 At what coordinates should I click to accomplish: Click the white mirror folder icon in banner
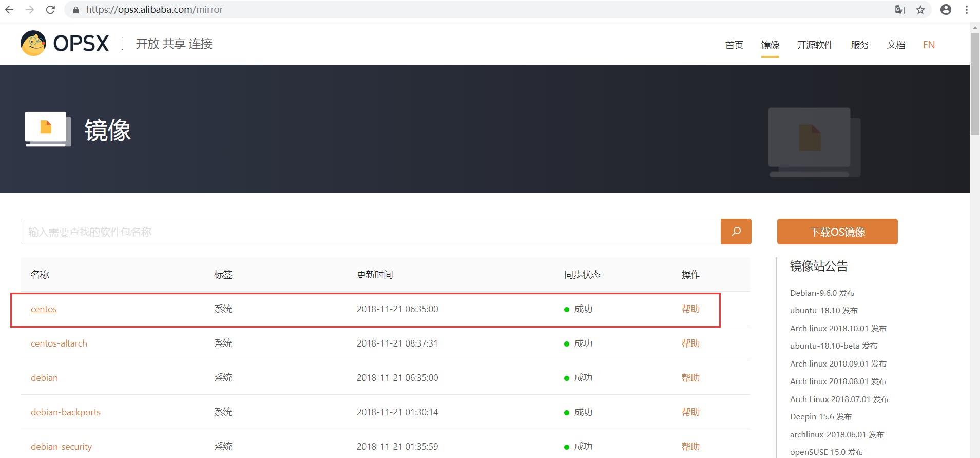click(x=48, y=129)
